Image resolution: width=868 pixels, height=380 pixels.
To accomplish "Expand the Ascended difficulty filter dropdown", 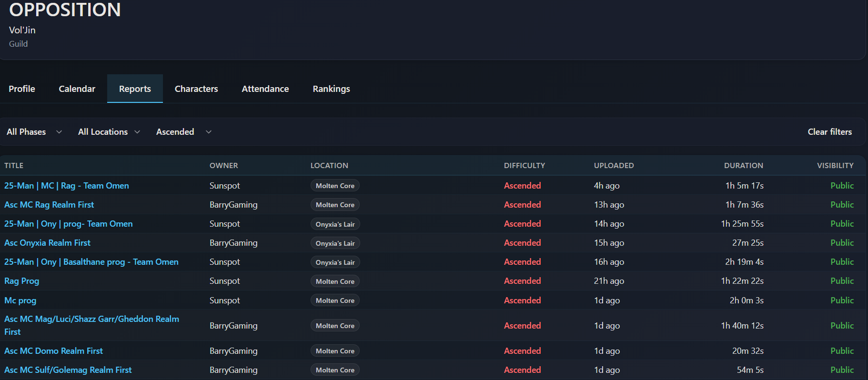I will 184,132.
